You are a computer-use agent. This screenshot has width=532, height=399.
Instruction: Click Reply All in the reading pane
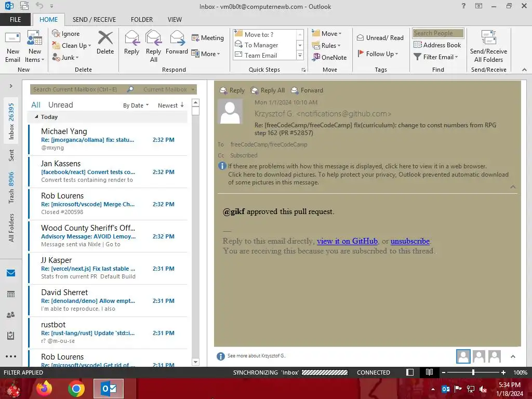(x=268, y=90)
